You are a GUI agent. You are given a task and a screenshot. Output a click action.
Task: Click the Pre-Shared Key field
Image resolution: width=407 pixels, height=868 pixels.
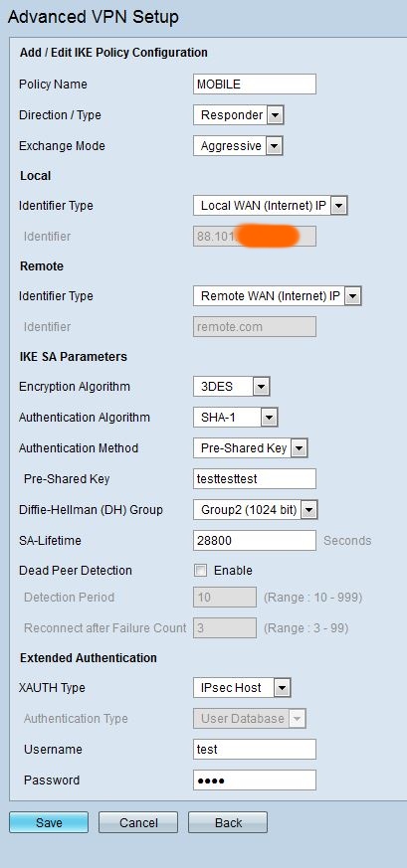point(255,479)
